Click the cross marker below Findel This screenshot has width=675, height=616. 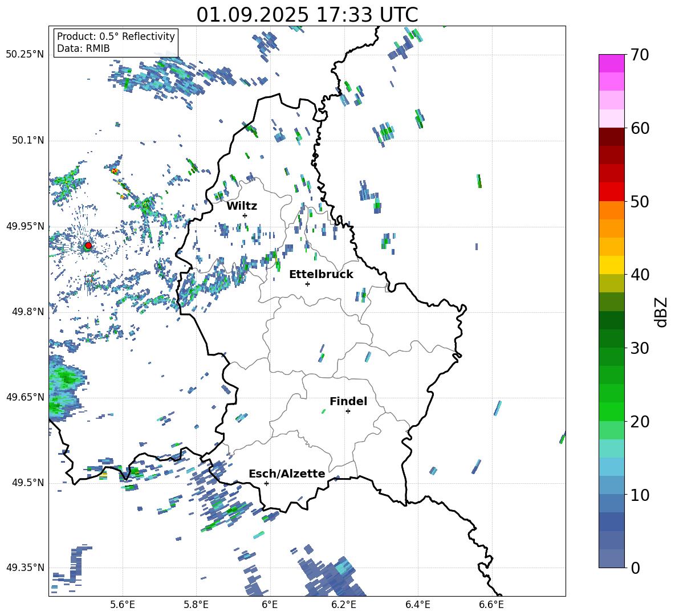point(348,411)
